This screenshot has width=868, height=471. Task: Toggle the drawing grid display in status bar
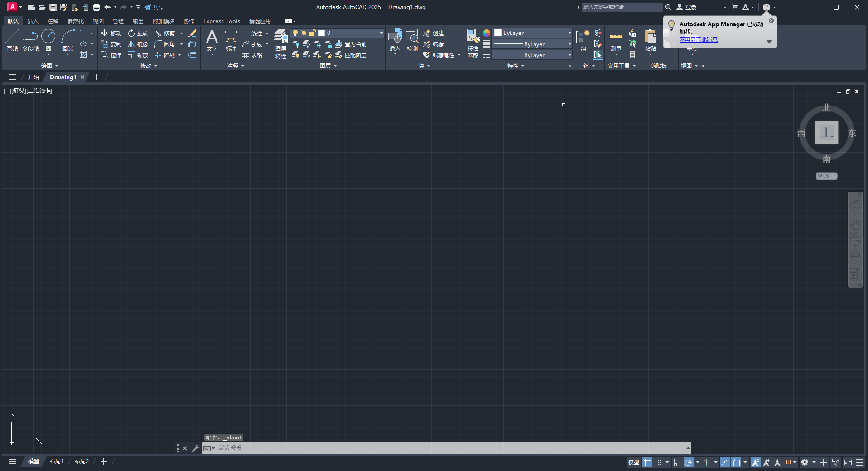647,462
